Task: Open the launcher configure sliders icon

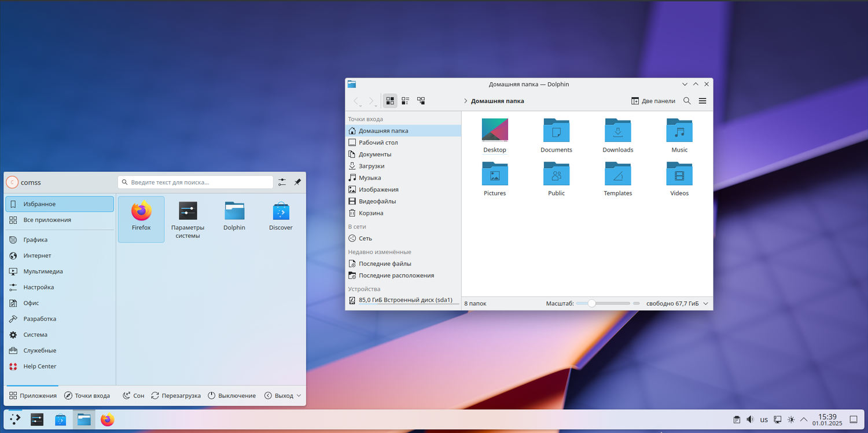Action: click(x=282, y=182)
